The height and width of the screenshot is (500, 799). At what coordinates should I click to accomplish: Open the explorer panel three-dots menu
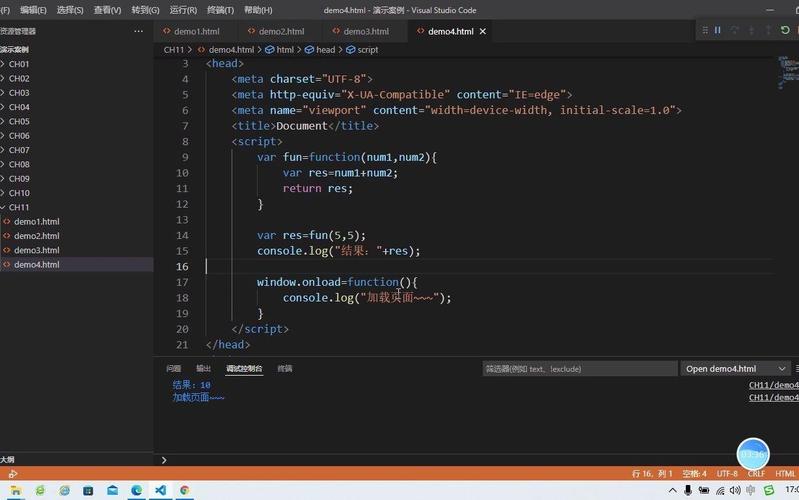[x=138, y=31]
